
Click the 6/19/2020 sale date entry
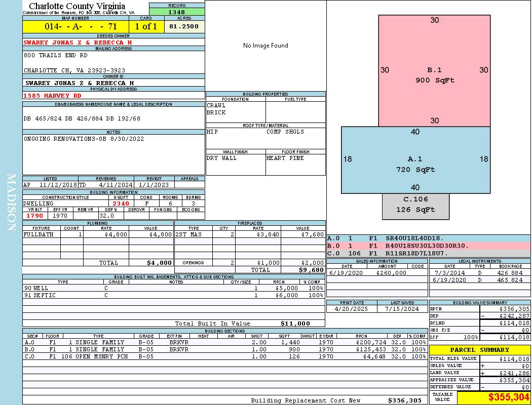coord(347,273)
